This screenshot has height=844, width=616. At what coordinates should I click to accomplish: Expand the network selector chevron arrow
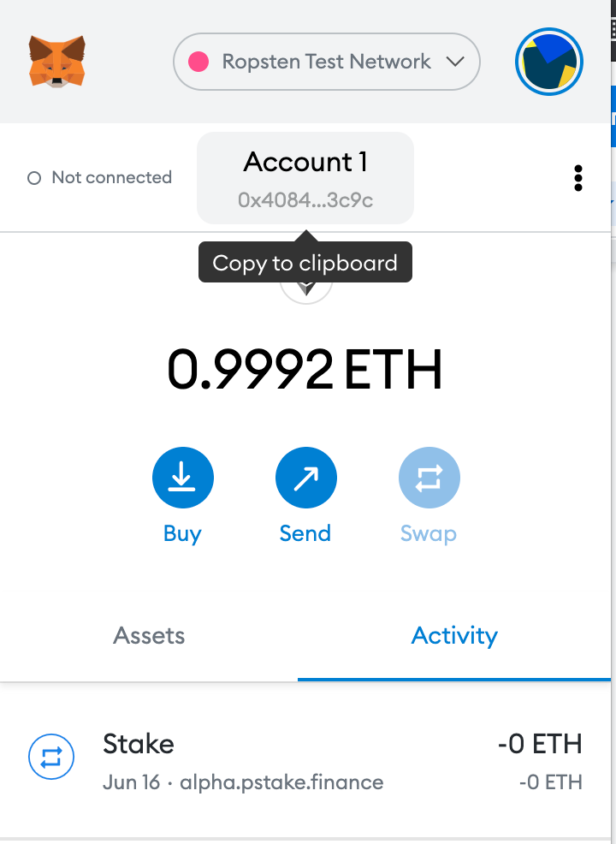455,62
